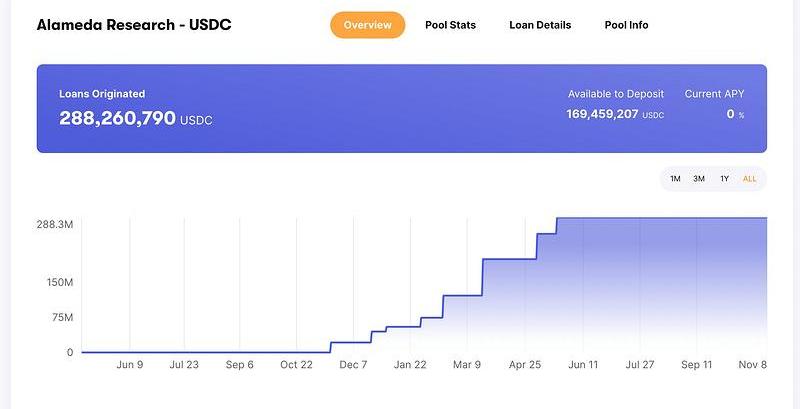
Task: Click the Alameda Research - USDC title
Action: [134, 24]
